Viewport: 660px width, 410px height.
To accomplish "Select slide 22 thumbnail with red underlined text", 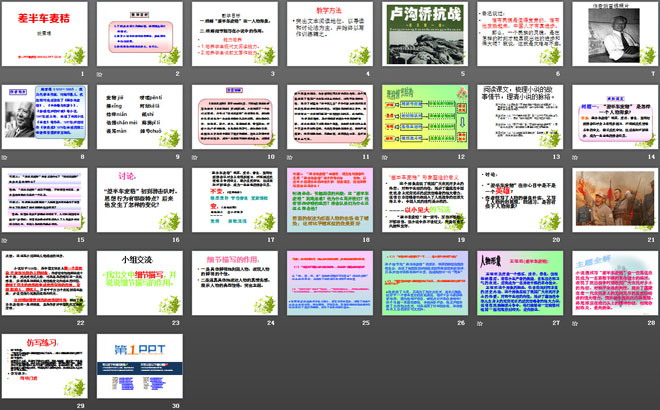I will 45,283.
